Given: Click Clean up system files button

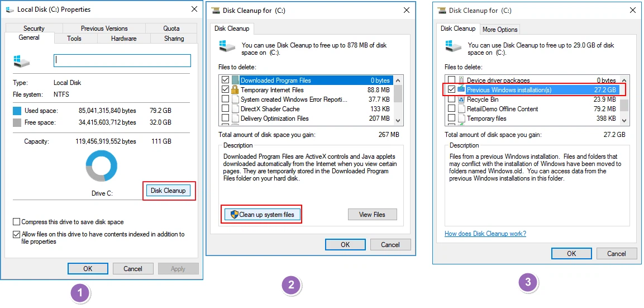Looking at the screenshot, I should point(262,214).
